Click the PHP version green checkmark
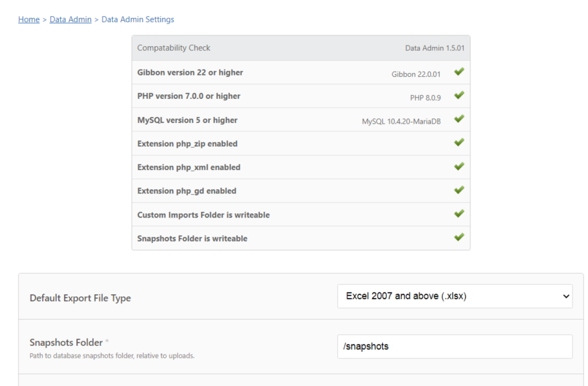This screenshot has height=386, width=588. 459,95
